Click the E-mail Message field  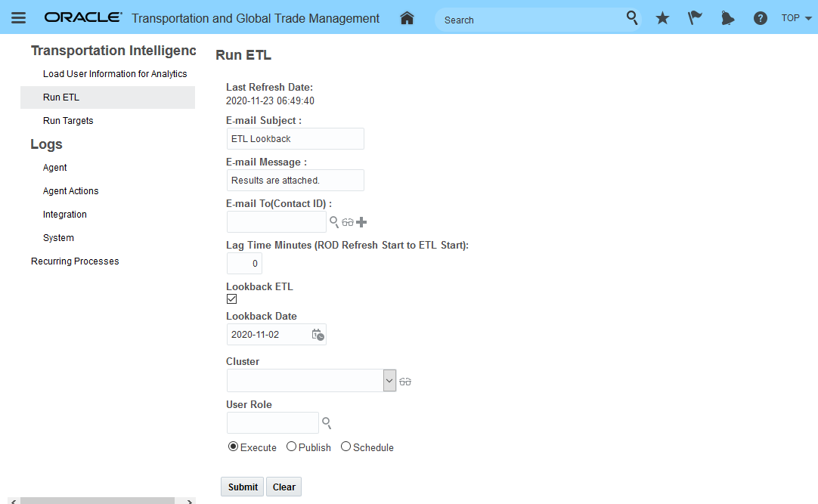[296, 181]
